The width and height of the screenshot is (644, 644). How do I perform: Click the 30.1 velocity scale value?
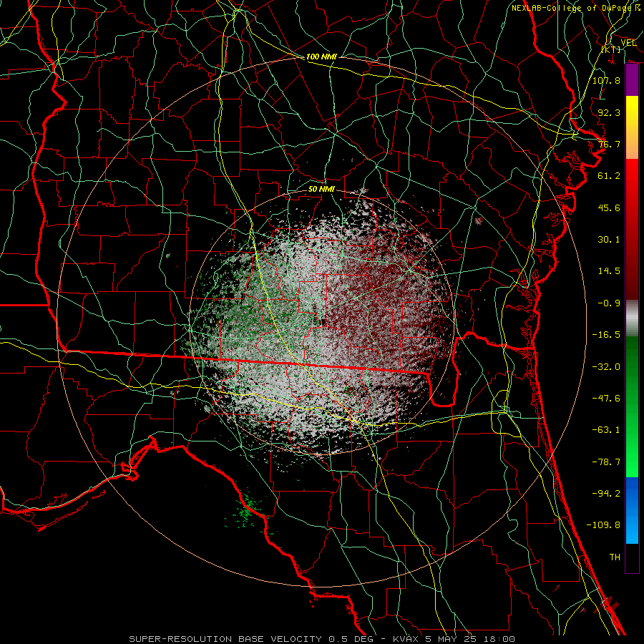point(609,240)
